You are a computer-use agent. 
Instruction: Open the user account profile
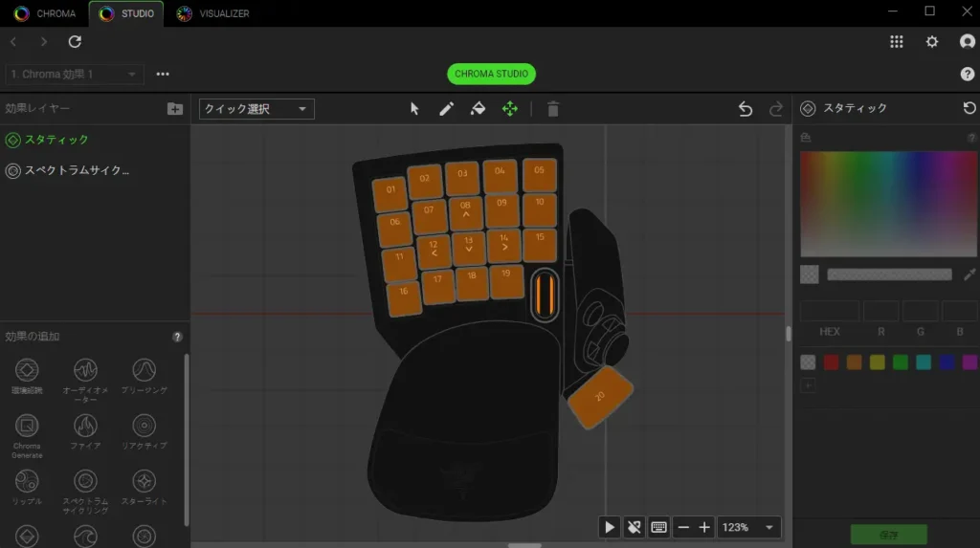[967, 41]
